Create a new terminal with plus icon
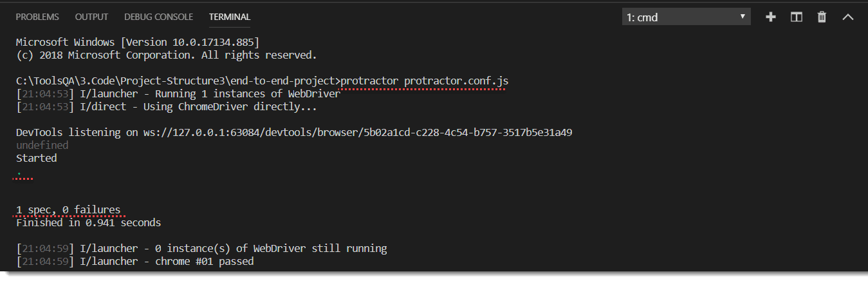 770,17
